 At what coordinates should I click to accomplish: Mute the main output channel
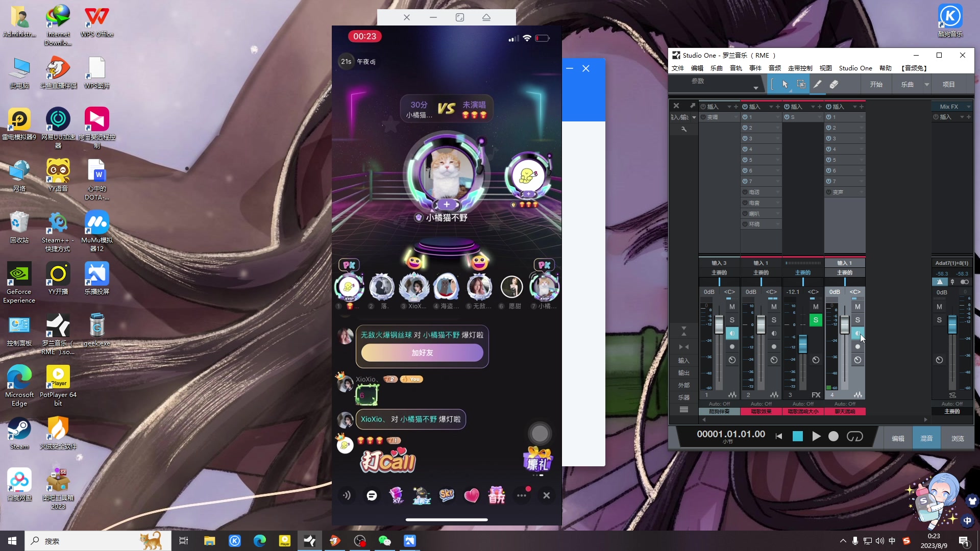click(939, 307)
